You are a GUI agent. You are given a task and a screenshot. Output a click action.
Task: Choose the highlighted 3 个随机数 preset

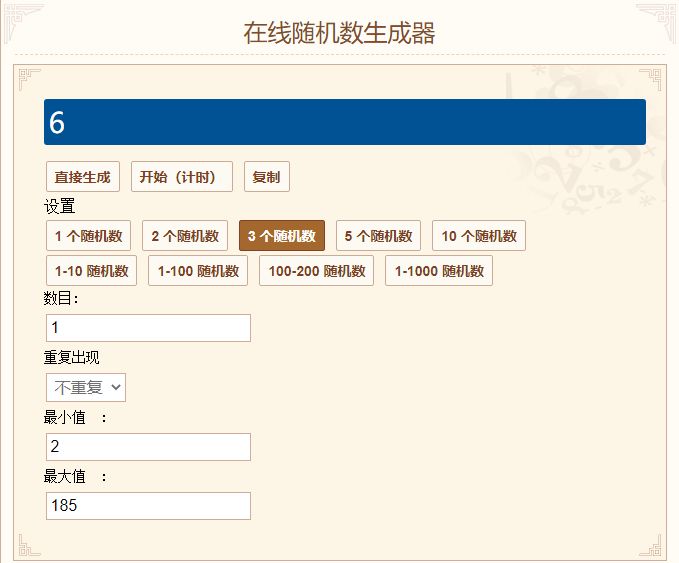click(282, 236)
